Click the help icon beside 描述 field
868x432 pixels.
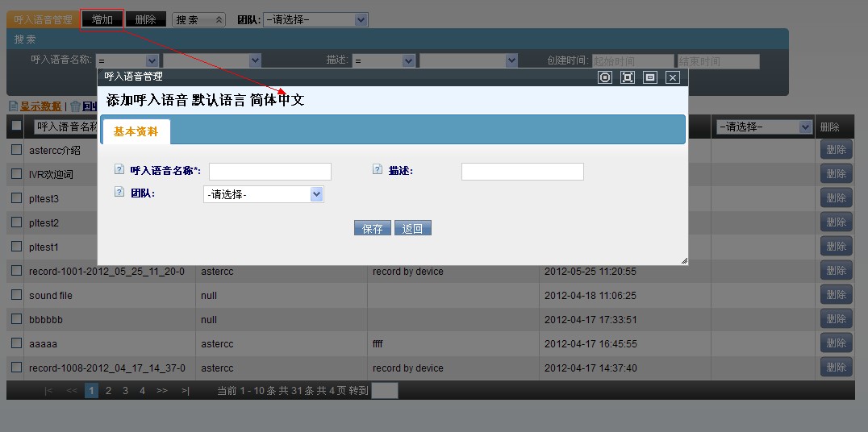(377, 170)
